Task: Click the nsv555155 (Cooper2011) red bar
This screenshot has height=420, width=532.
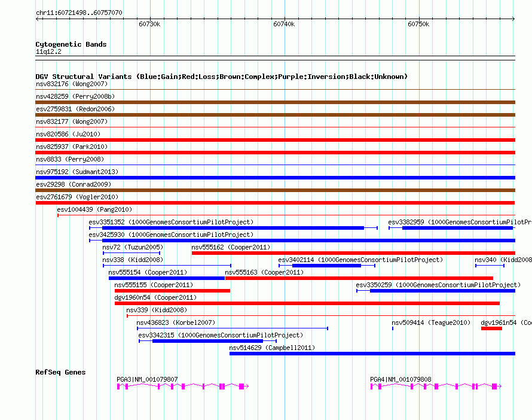Action: pyautogui.click(x=172, y=291)
